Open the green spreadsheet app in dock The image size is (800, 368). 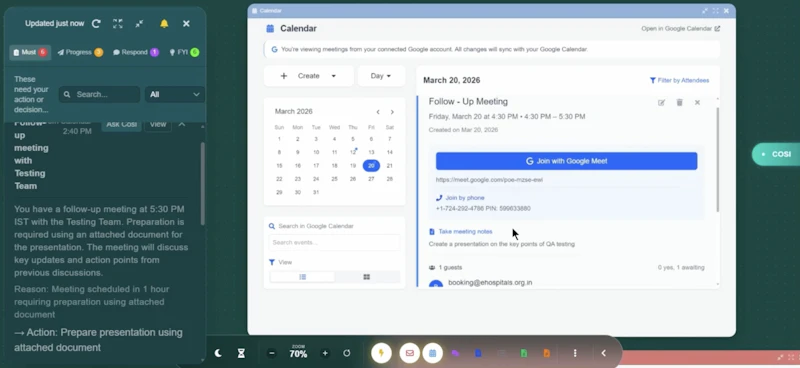point(523,353)
